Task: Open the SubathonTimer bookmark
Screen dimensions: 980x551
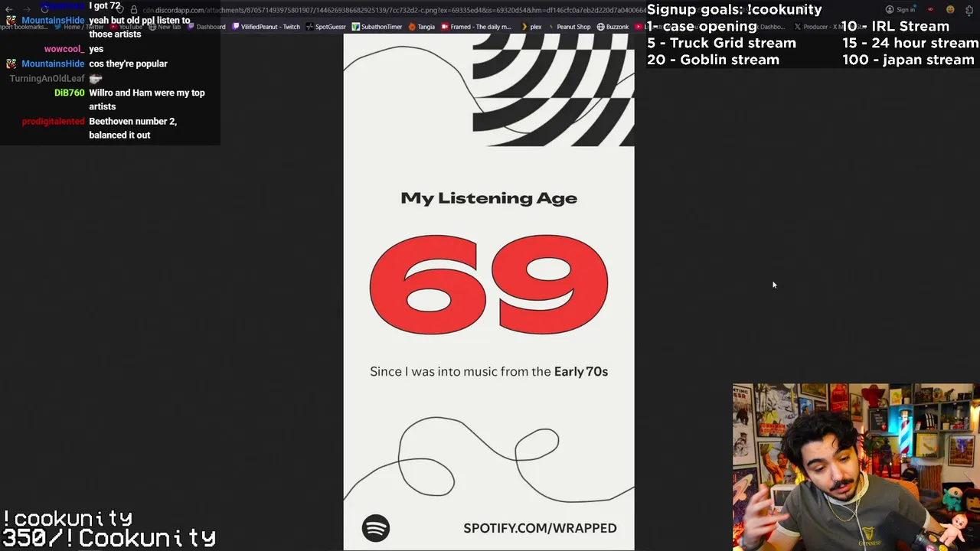Action: point(377,27)
